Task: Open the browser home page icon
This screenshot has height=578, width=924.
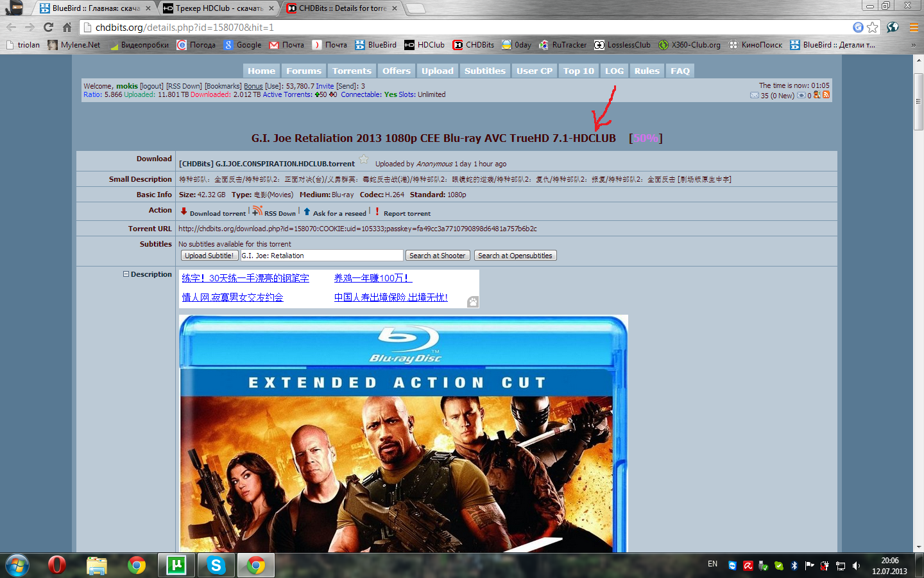Action: pyautogui.click(x=67, y=27)
